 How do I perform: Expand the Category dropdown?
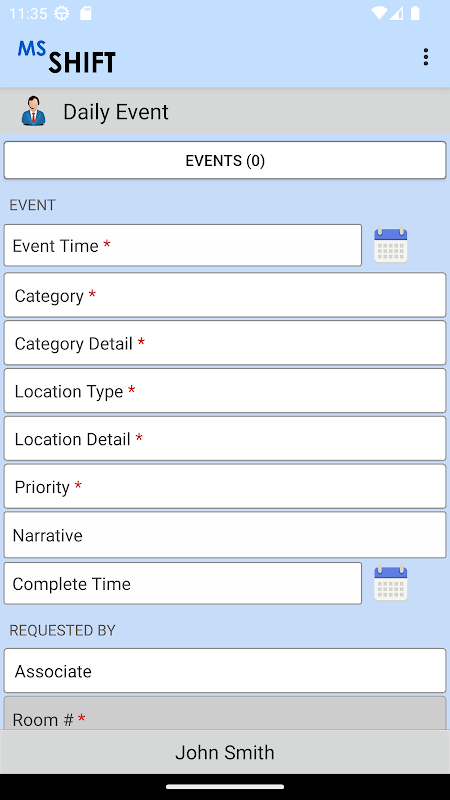[x=225, y=295]
